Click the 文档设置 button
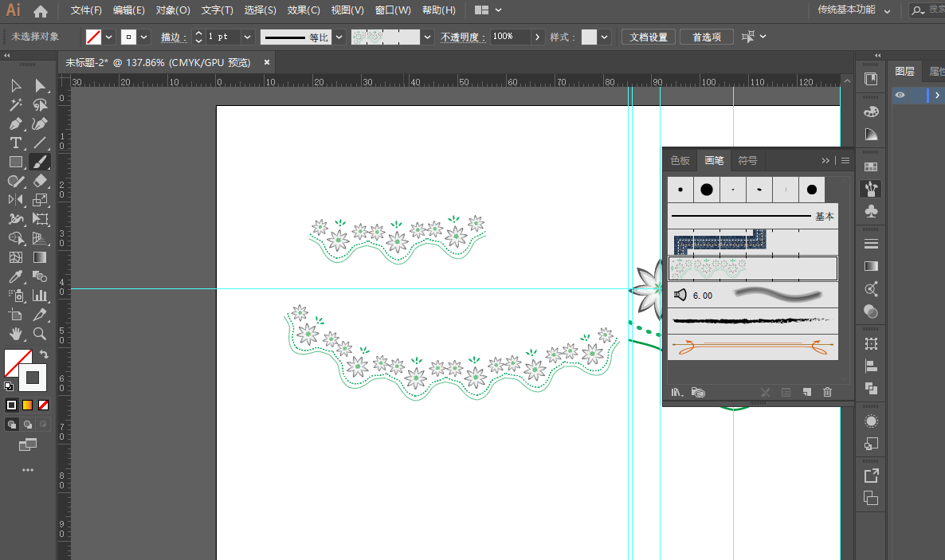Image resolution: width=945 pixels, height=560 pixels. click(x=649, y=37)
